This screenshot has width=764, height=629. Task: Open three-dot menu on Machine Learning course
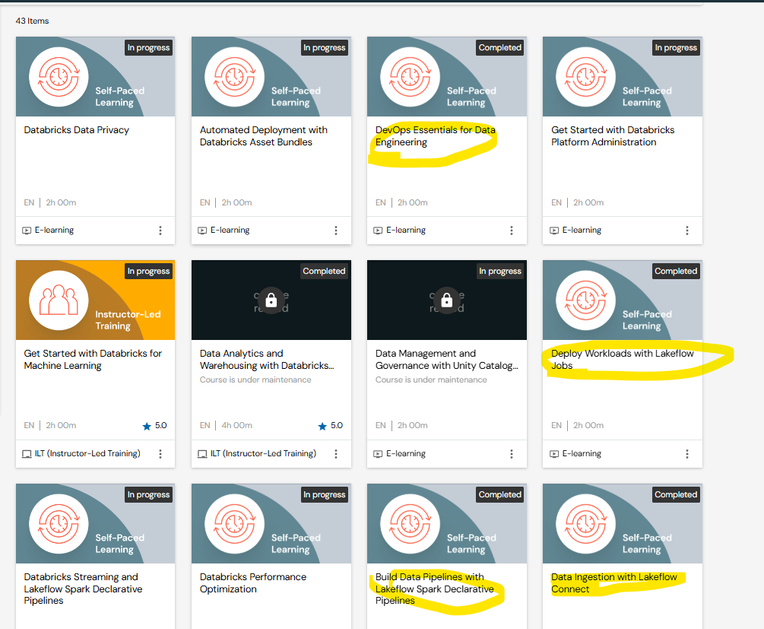[160, 454]
